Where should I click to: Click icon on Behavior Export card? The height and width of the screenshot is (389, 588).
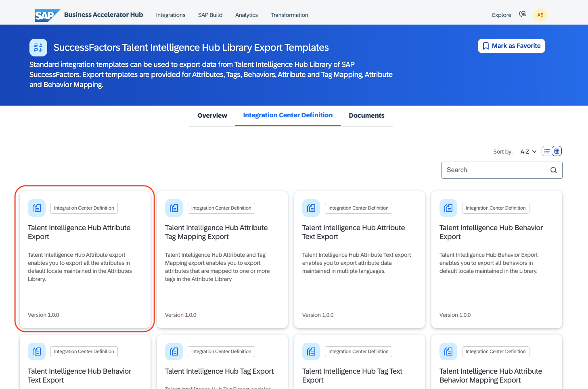pyautogui.click(x=448, y=208)
